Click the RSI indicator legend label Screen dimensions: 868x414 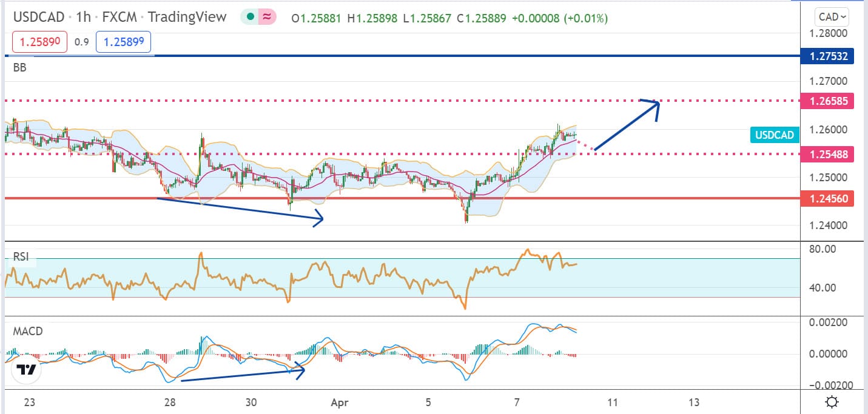[x=21, y=256]
